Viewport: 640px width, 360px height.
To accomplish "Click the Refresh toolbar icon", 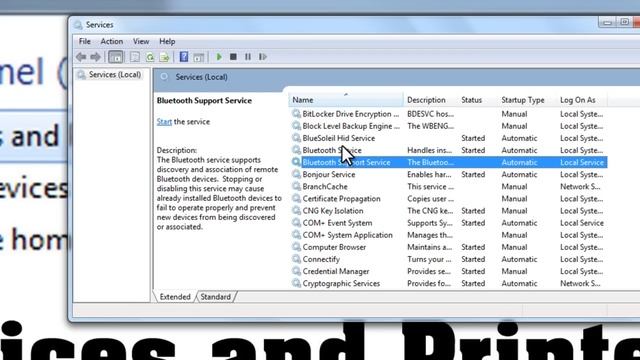I will (150, 57).
